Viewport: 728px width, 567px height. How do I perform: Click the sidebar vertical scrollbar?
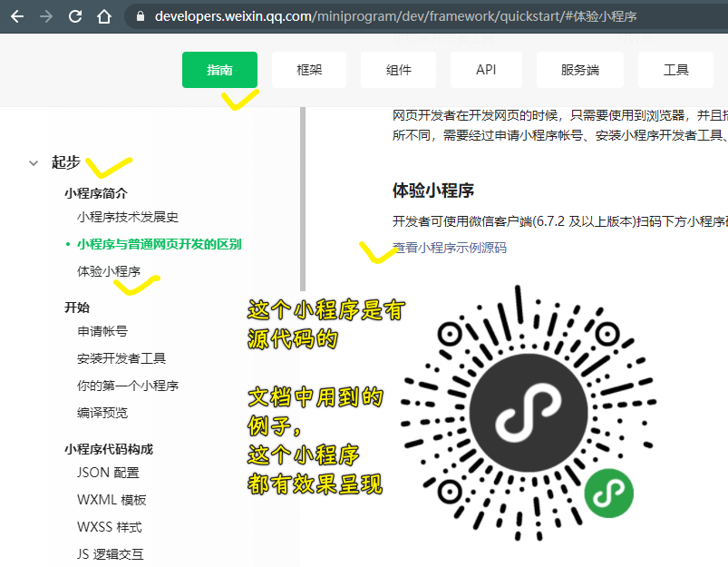303,199
